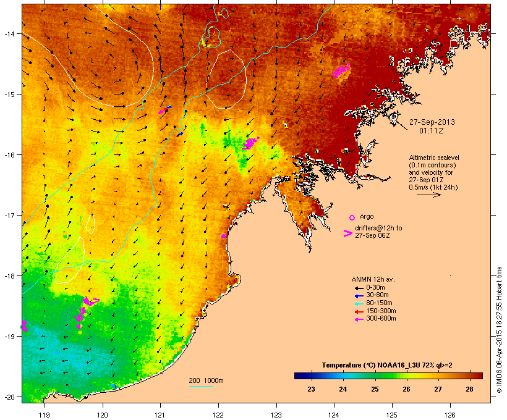Click the longitude axis label 121

(x=160, y=414)
